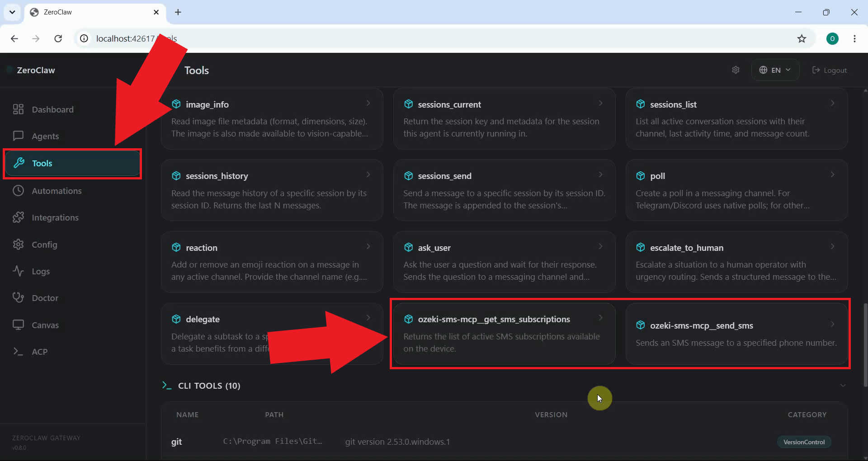868x461 pixels.
Task: Expand the reaction card chevron
Action: (x=368, y=246)
